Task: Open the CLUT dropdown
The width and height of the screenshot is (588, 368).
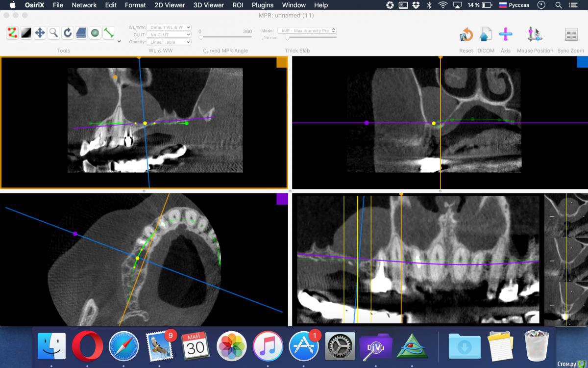Action: tap(170, 35)
